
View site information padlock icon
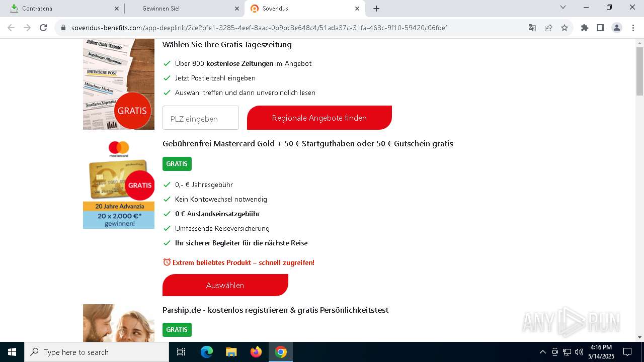[x=63, y=28]
